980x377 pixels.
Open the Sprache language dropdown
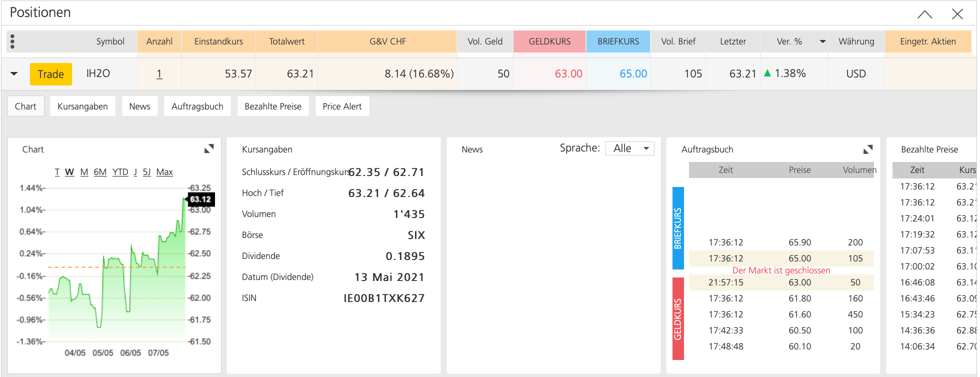[629, 148]
